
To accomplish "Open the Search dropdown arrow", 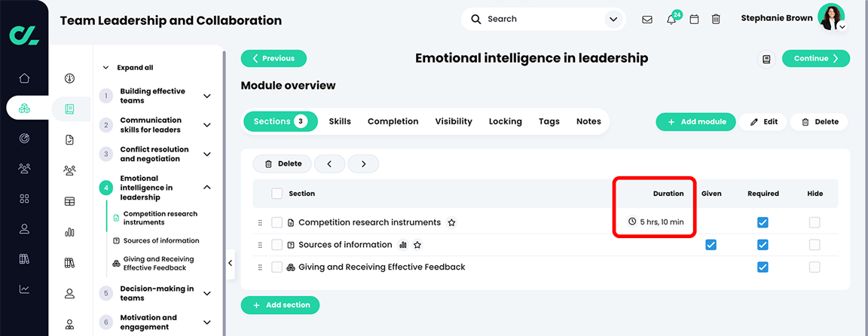I will 613,20.
